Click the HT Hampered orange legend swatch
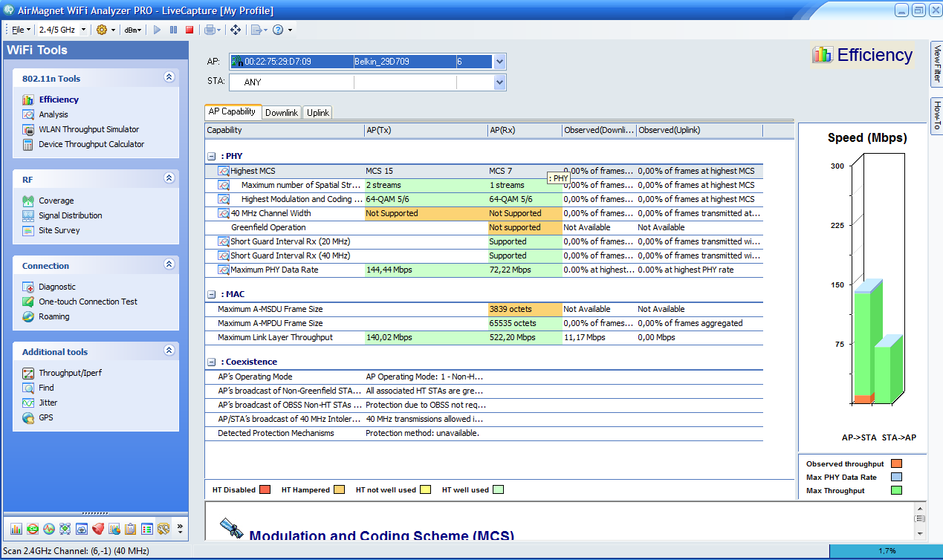Viewport: 943px width, 560px height. [340, 490]
